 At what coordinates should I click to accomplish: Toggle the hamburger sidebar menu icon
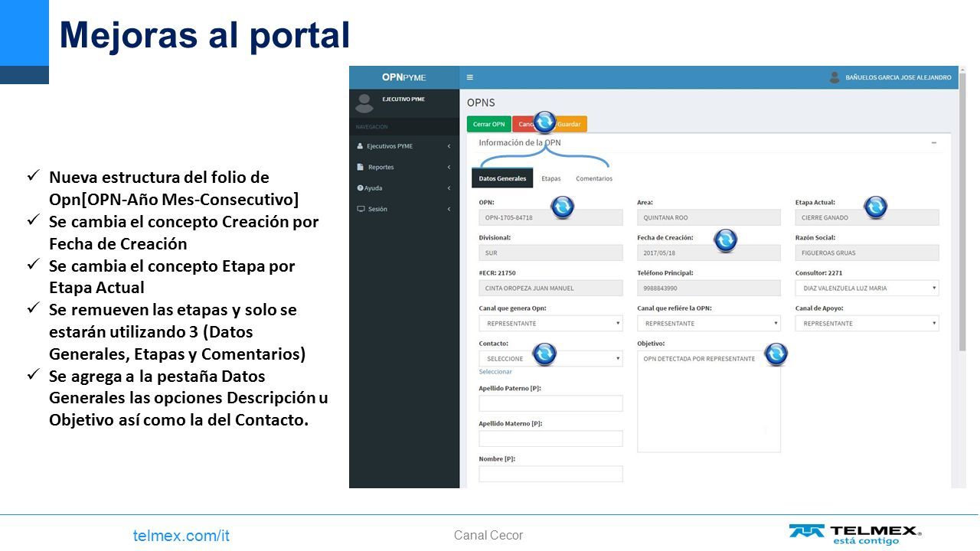(469, 77)
